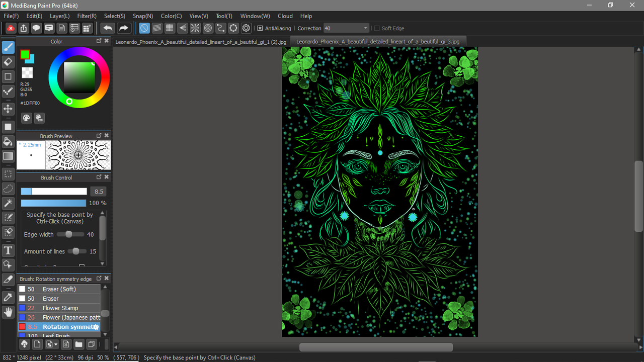Screen dimensions: 644x362
Task: Click the share/export icon in toolbar
Action: tap(24, 28)
